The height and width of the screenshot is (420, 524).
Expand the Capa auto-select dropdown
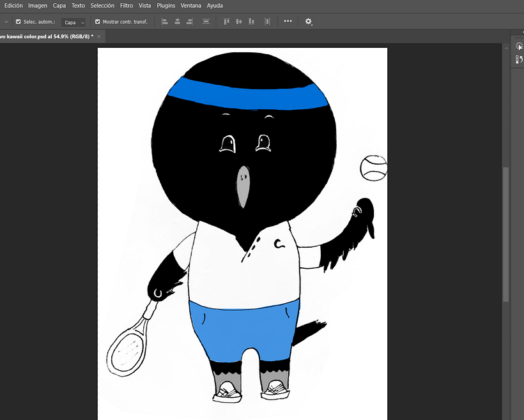(x=73, y=22)
